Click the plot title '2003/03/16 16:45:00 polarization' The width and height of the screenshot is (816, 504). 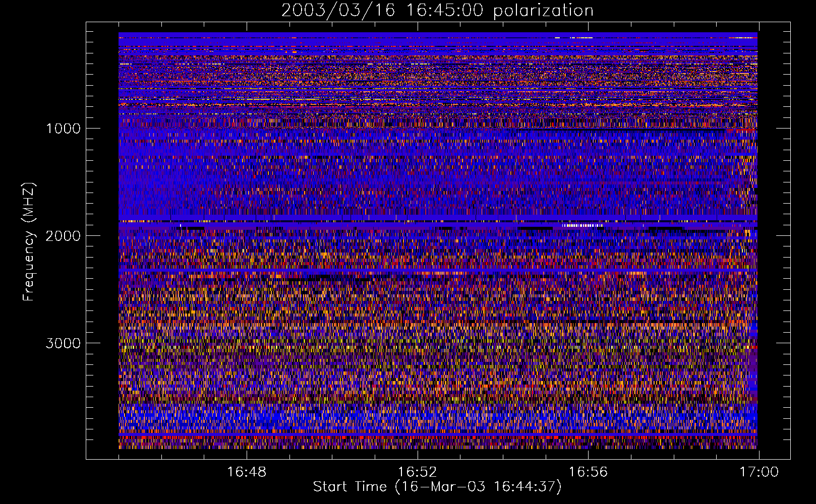[437, 11]
